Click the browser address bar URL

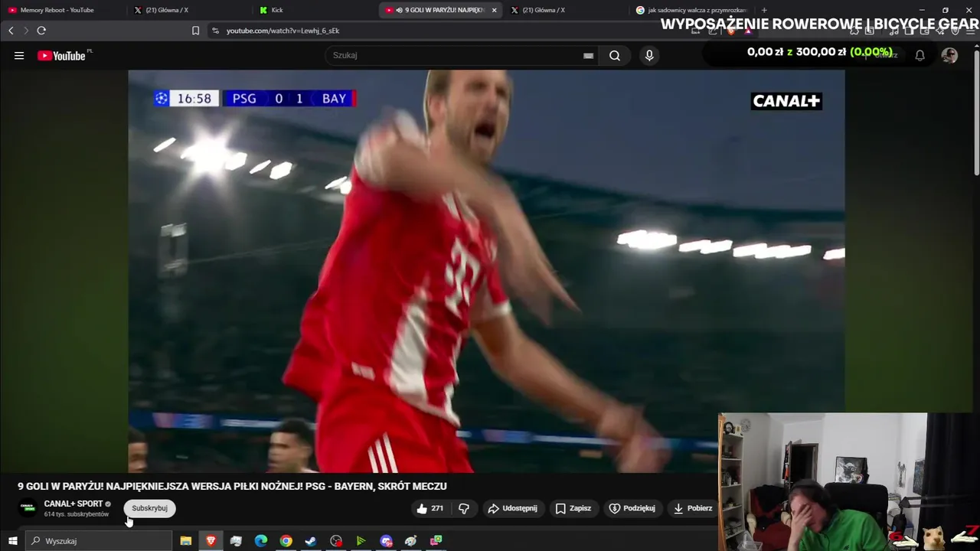pos(283,31)
